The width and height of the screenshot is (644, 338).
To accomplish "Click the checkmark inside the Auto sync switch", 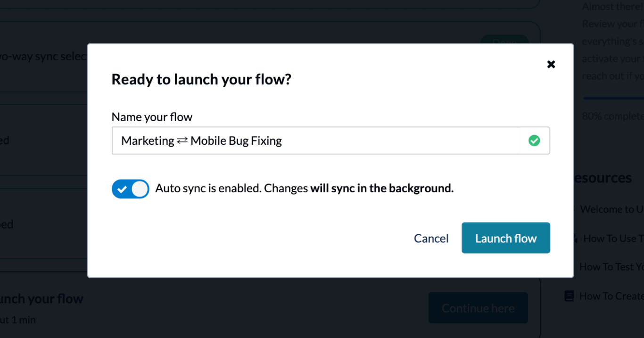I will (122, 190).
